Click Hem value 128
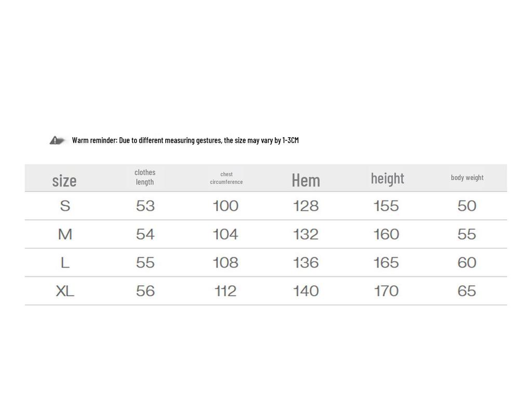 click(306, 206)
